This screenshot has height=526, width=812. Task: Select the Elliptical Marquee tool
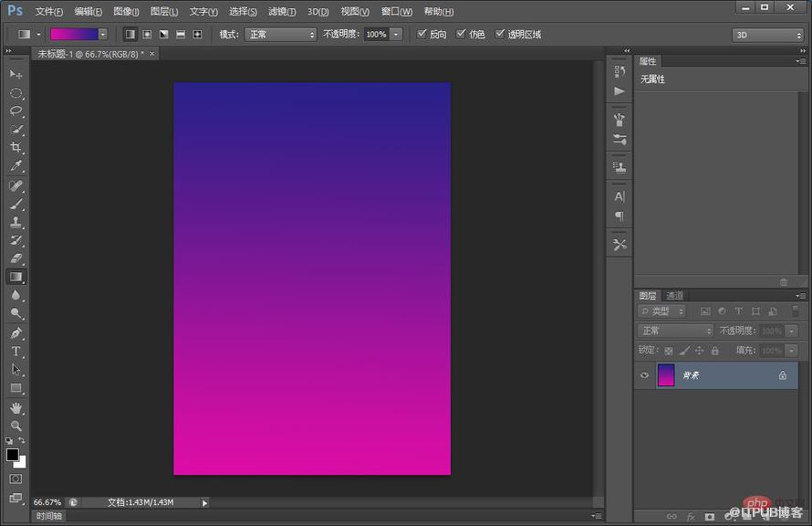pos(16,93)
